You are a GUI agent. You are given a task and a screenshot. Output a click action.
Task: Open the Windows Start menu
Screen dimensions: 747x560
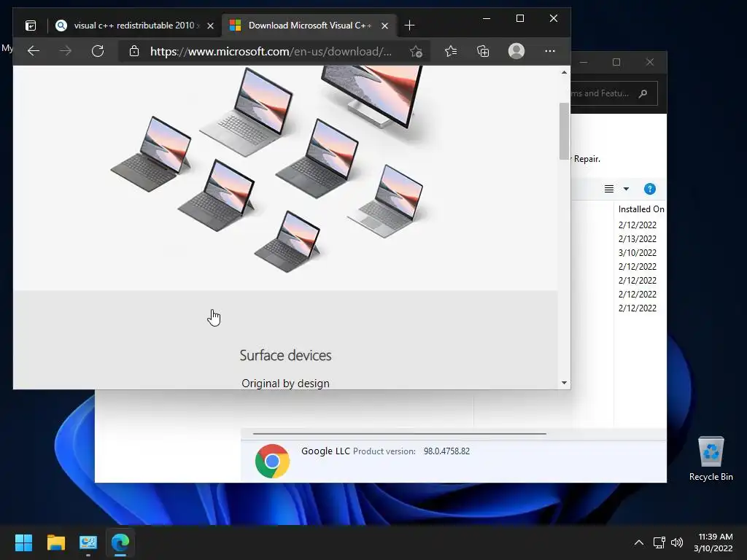point(23,542)
